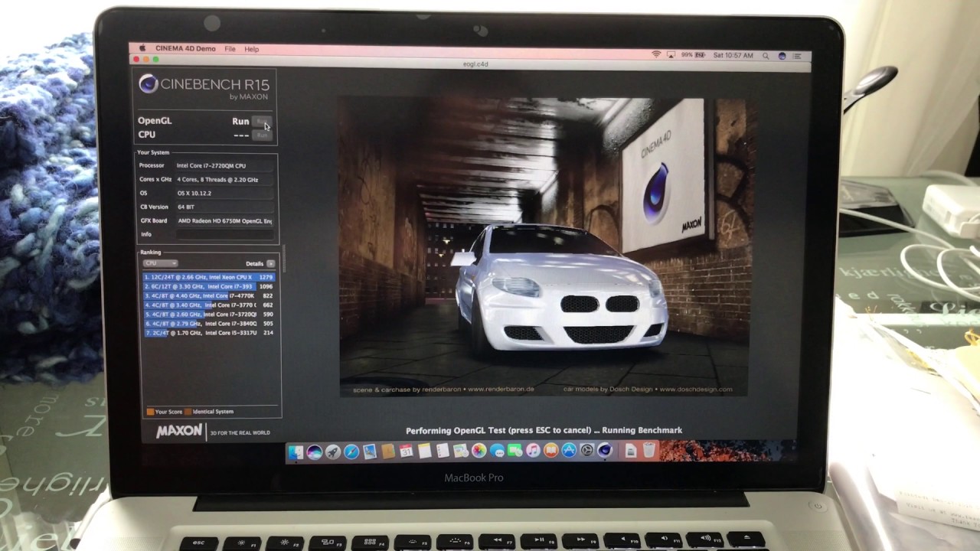Screen dimensions: 980x551
Task: Click the Info input field
Action: click(x=225, y=234)
